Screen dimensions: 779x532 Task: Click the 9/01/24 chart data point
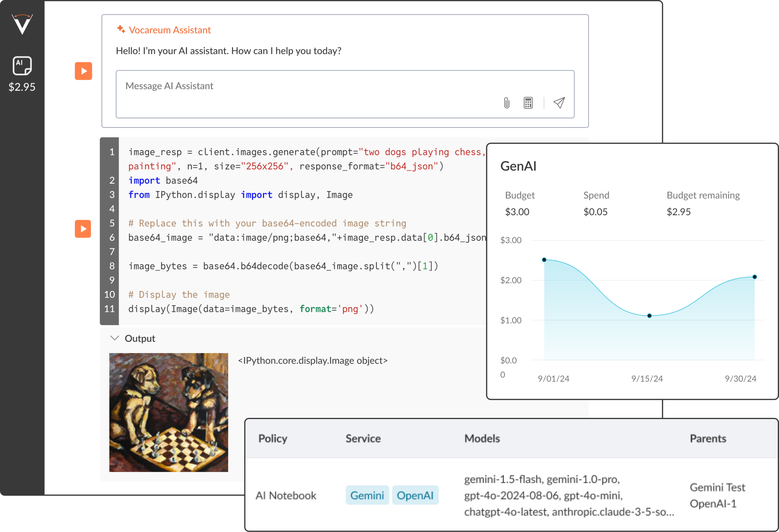tap(544, 260)
